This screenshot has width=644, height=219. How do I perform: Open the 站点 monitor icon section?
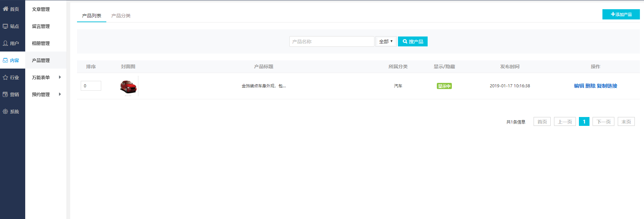(x=5, y=26)
